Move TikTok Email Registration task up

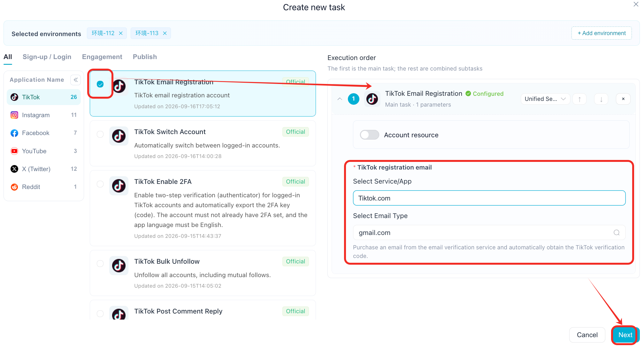tap(579, 99)
